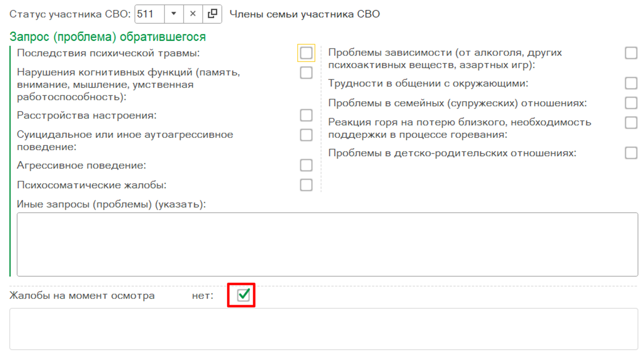Expand the Статус участника СВО dropdown
This screenshot has height=352, width=644.
tap(174, 14)
